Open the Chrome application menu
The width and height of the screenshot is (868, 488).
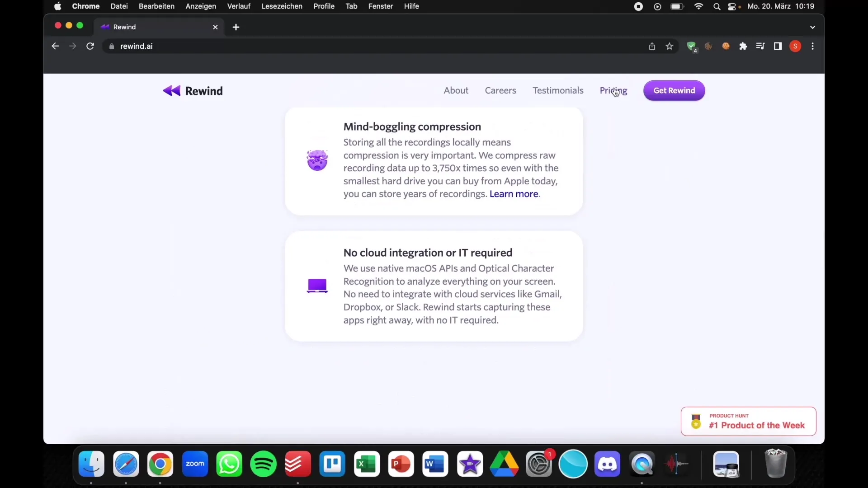click(86, 6)
